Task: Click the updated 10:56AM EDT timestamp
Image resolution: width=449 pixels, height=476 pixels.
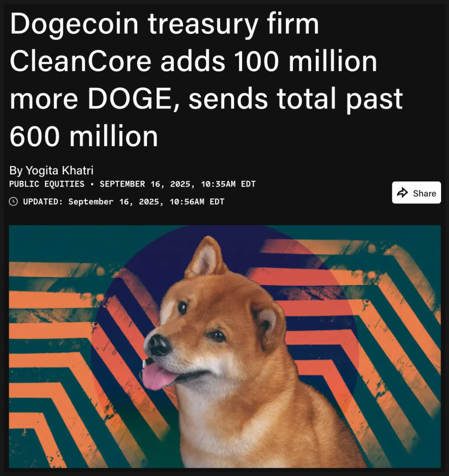Action: click(146, 201)
